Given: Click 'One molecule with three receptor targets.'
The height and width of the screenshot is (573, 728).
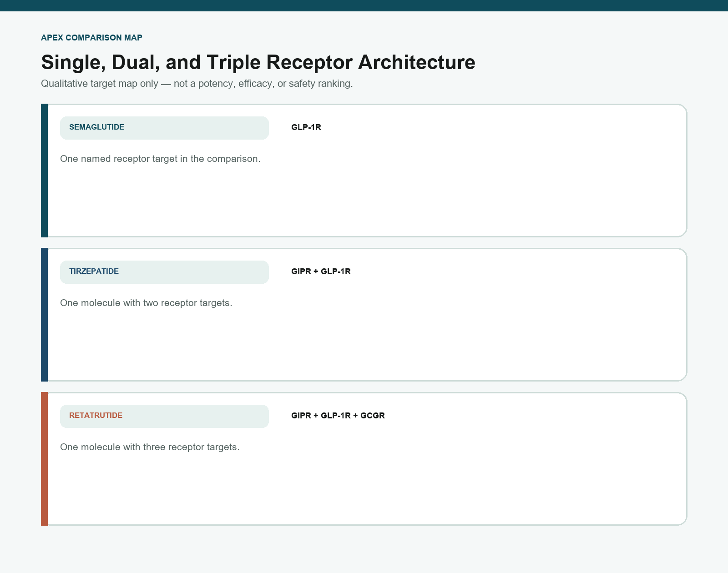Looking at the screenshot, I should 150,447.
